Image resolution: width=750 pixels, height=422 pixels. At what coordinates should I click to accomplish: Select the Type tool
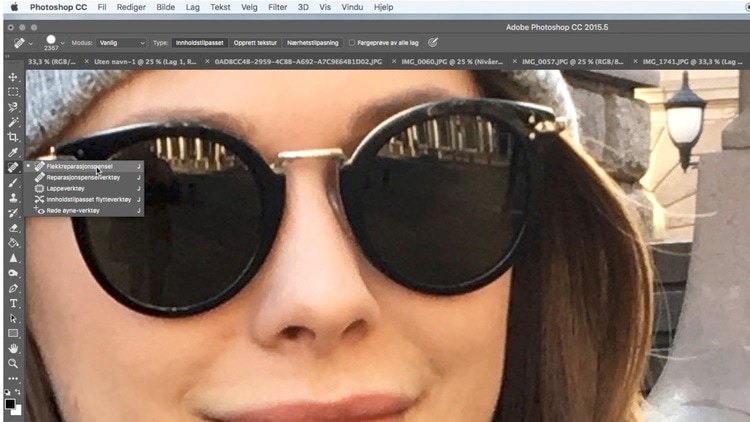(13, 303)
